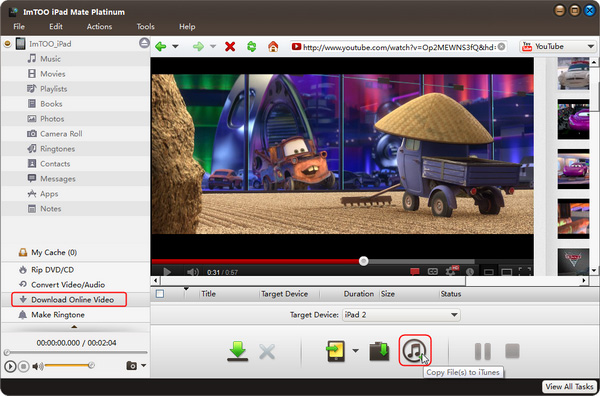
Task: Collapse the preview player panel
Action: [x=74, y=327]
